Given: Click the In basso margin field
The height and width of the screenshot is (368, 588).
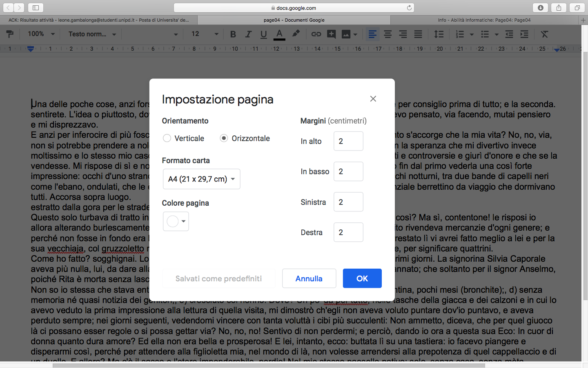Looking at the screenshot, I should [x=348, y=171].
